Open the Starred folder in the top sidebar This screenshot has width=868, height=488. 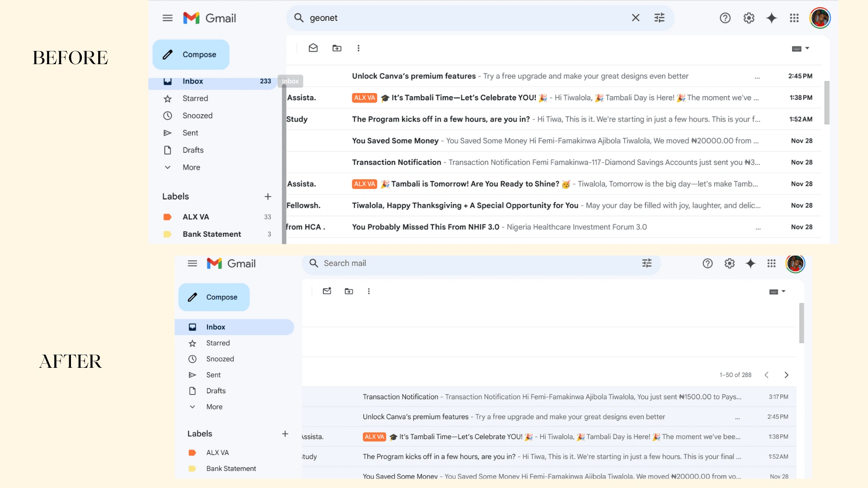coord(195,99)
